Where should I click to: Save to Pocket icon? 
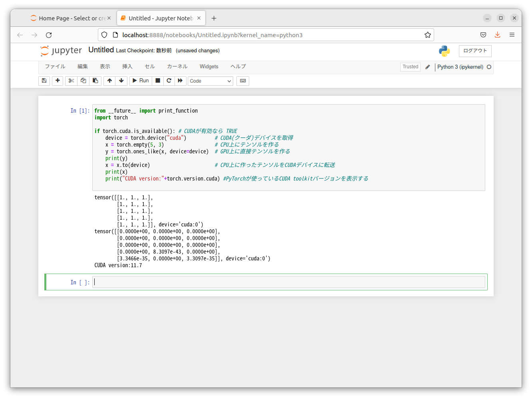(483, 35)
